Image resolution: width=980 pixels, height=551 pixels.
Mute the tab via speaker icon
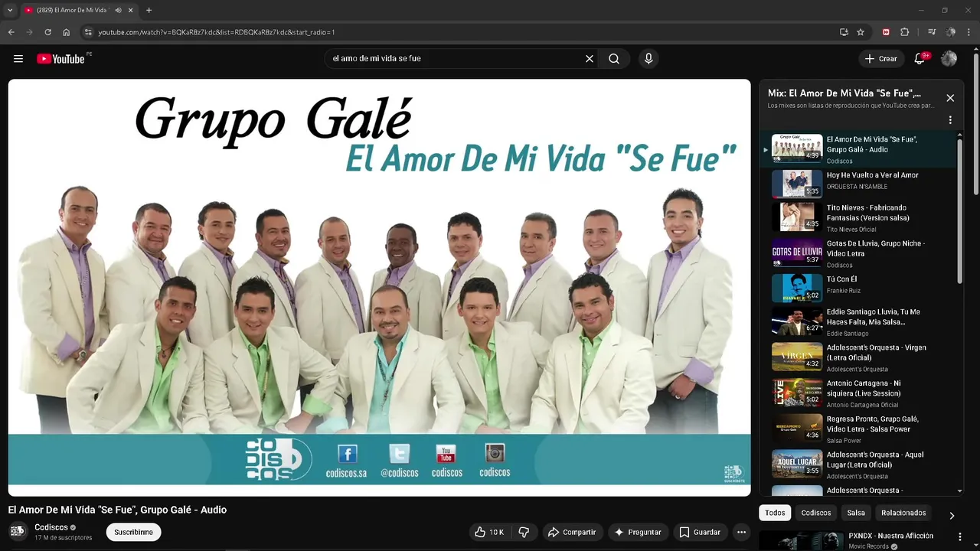(x=118, y=10)
